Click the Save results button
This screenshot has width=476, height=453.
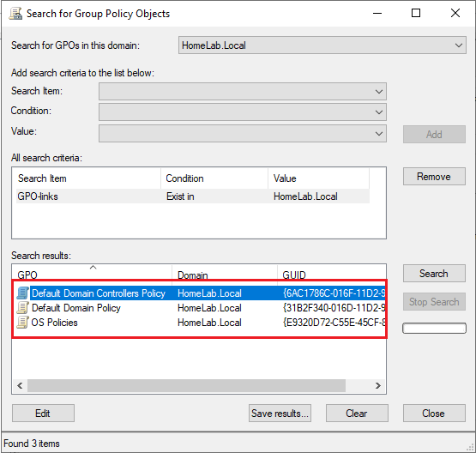click(x=280, y=414)
